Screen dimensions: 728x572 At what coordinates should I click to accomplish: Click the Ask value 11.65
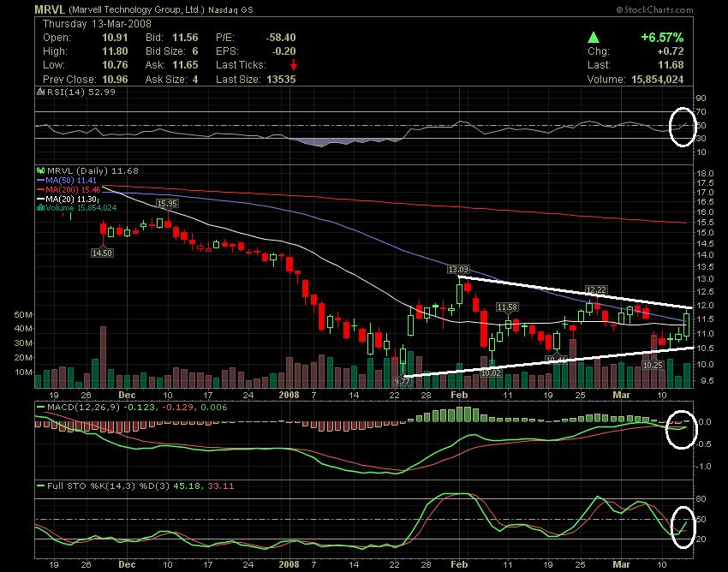pos(185,65)
